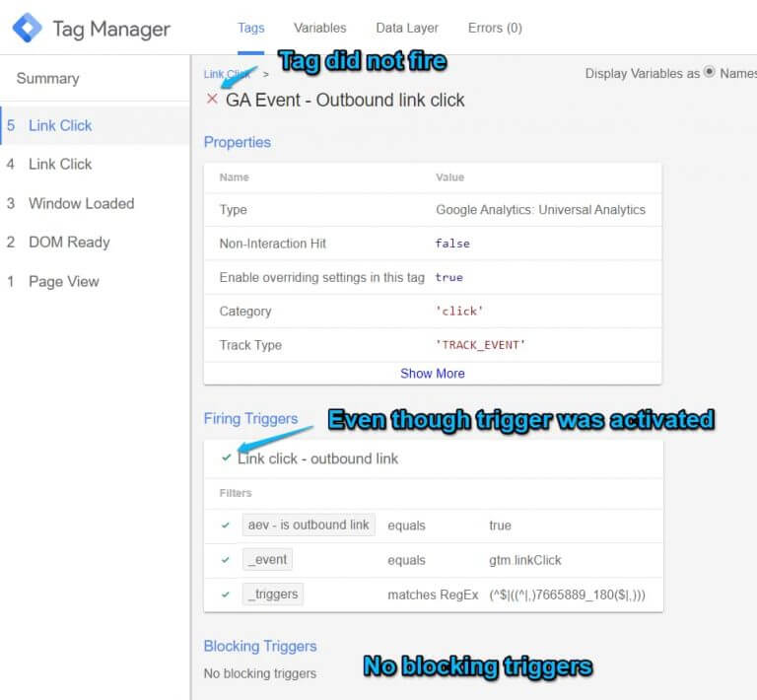
Task: Expand properties with Show More
Action: [432, 374]
